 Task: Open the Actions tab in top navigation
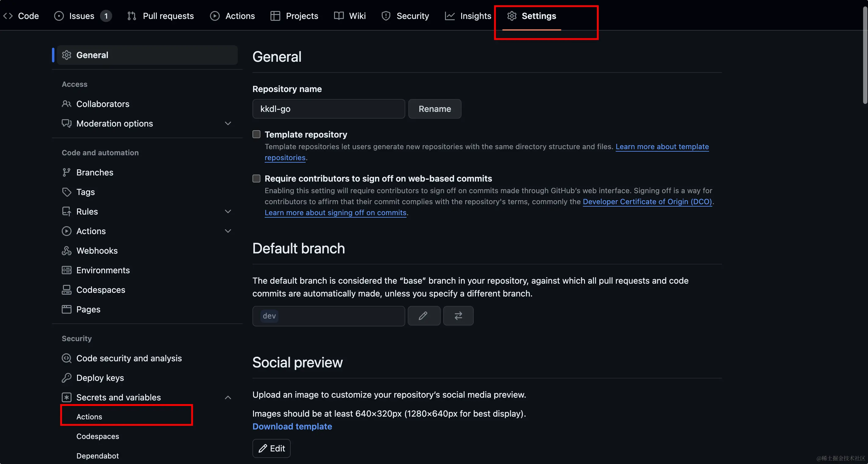tap(232, 16)
